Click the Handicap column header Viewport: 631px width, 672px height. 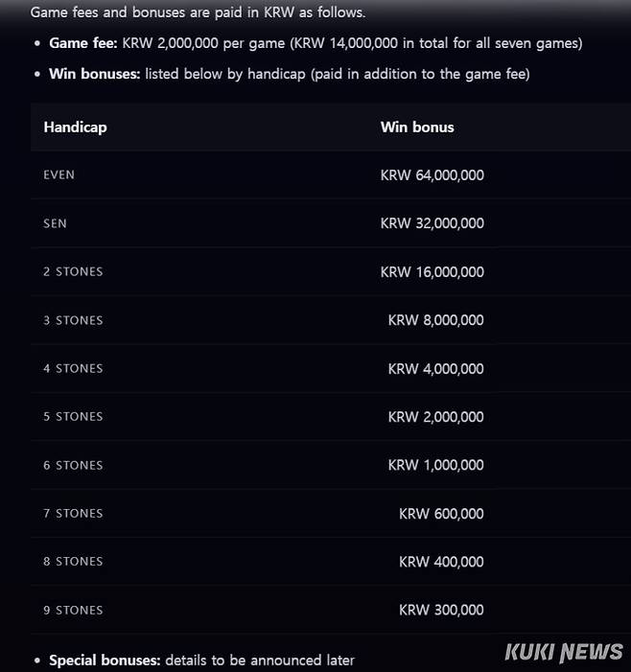click(75, 127)
